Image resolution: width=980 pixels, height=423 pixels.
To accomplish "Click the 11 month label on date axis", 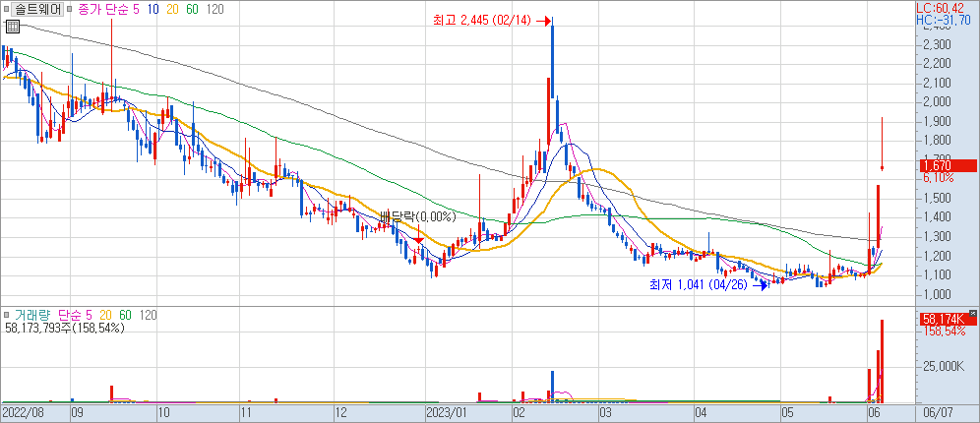I will point(246,413).
